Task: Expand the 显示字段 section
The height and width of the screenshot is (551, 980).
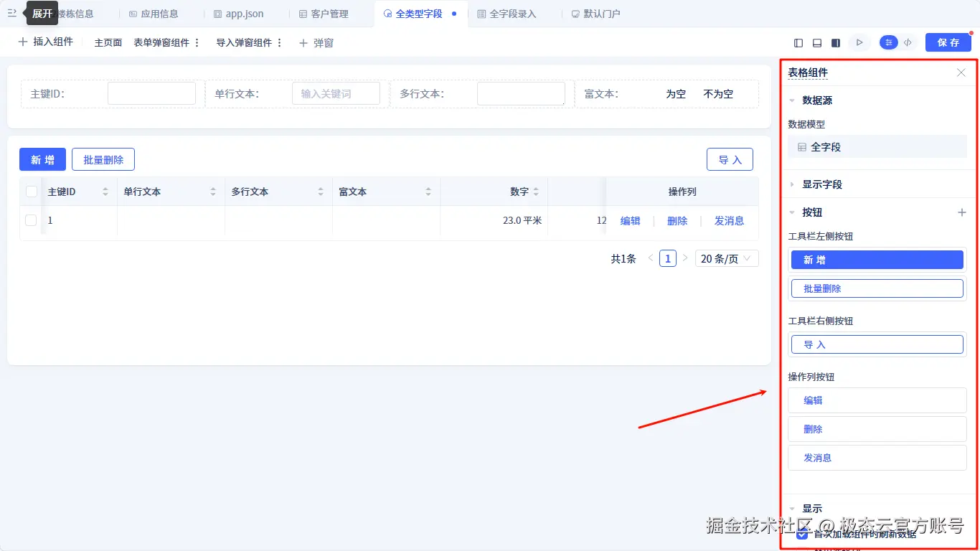Action: pos(792,184)
